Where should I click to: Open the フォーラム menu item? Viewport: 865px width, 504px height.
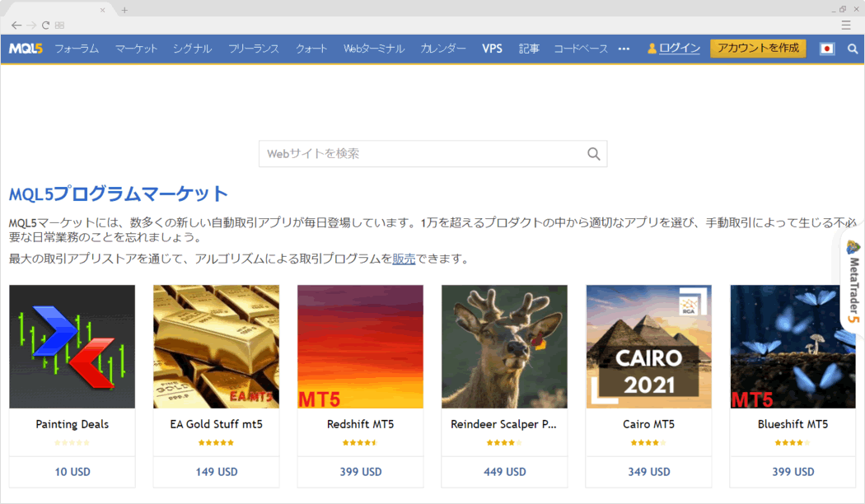tap(77, 49)
